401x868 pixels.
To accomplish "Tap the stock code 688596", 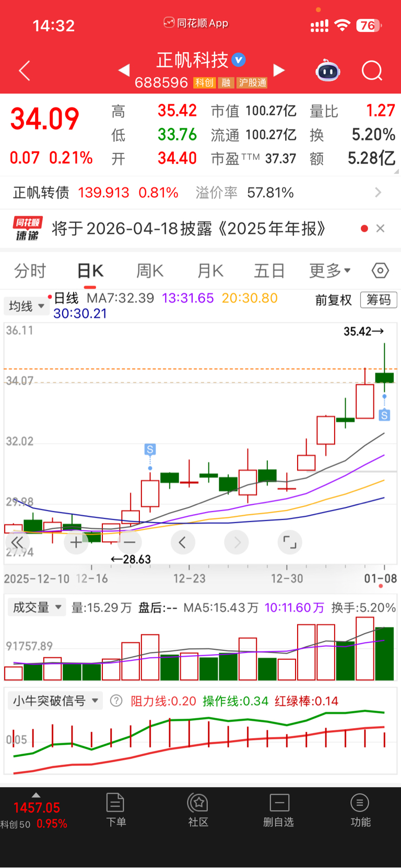I will click(x=161, y=82).
